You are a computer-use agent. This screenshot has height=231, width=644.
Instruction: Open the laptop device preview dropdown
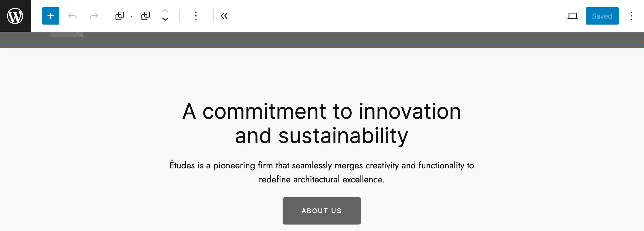coord(572,16)
